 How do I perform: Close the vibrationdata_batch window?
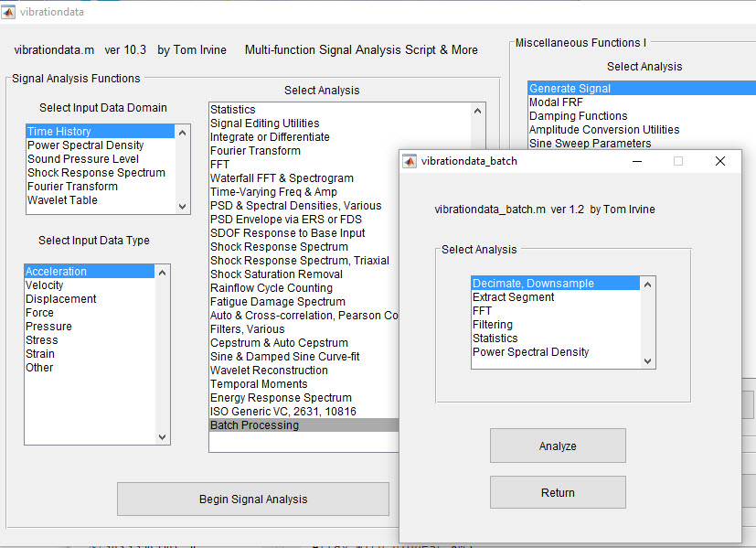(x=719, y=161)
